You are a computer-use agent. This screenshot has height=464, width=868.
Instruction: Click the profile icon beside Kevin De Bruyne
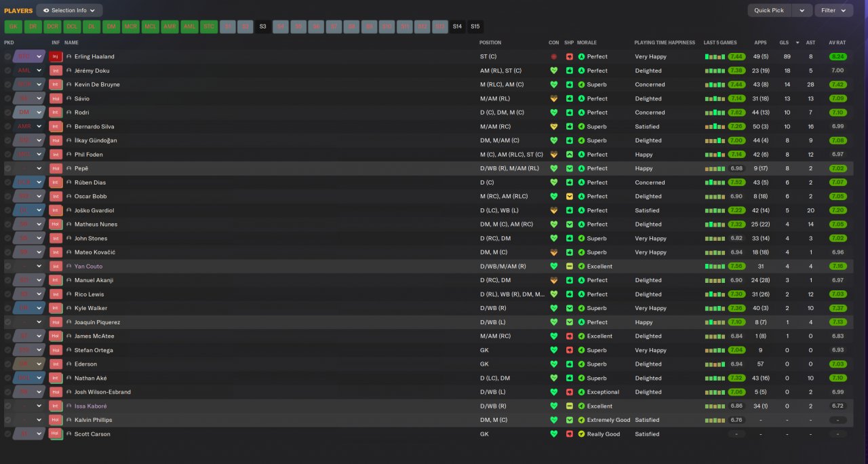69,85
